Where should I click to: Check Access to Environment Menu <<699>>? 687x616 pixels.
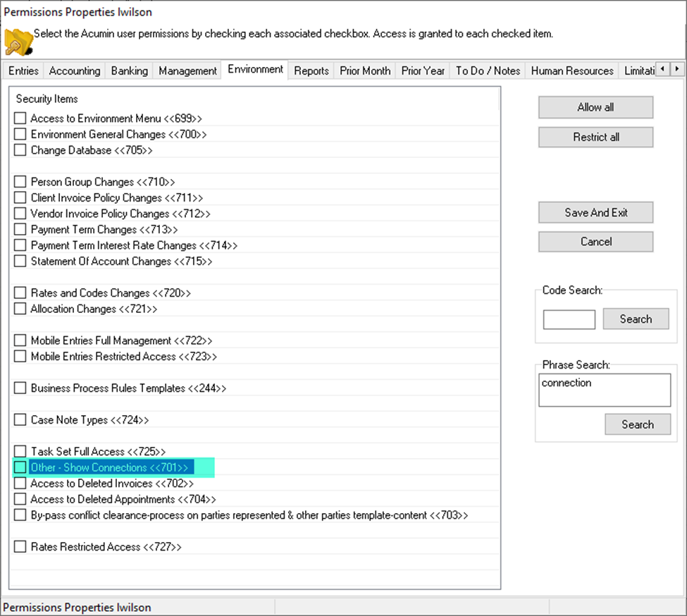[x=20, y=118]
